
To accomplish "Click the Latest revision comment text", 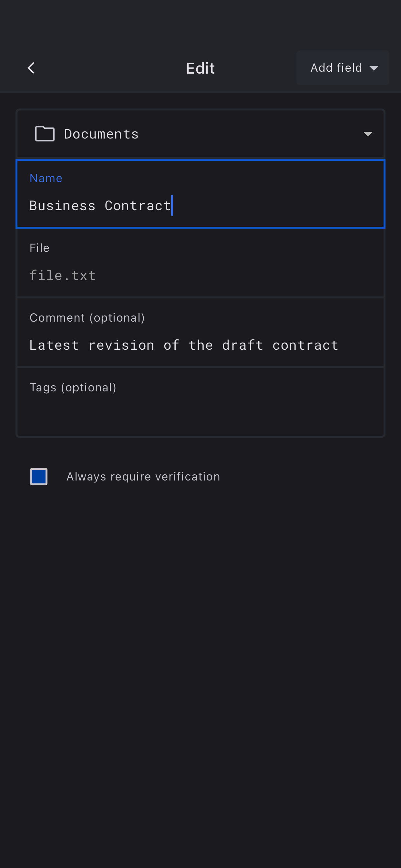I will pos(184,346).
